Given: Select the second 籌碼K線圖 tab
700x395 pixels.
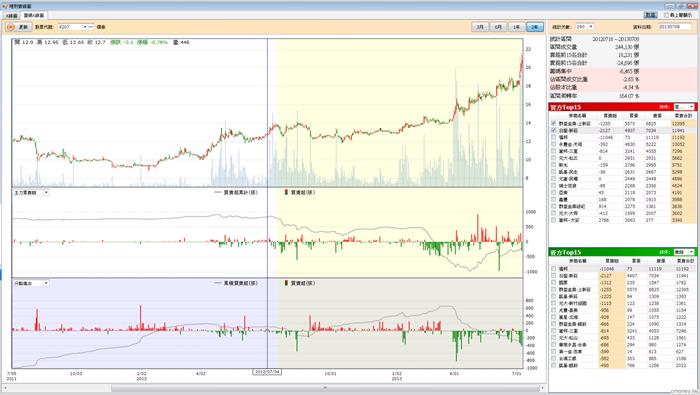Looking at the screenshot, I should [34, 15].
